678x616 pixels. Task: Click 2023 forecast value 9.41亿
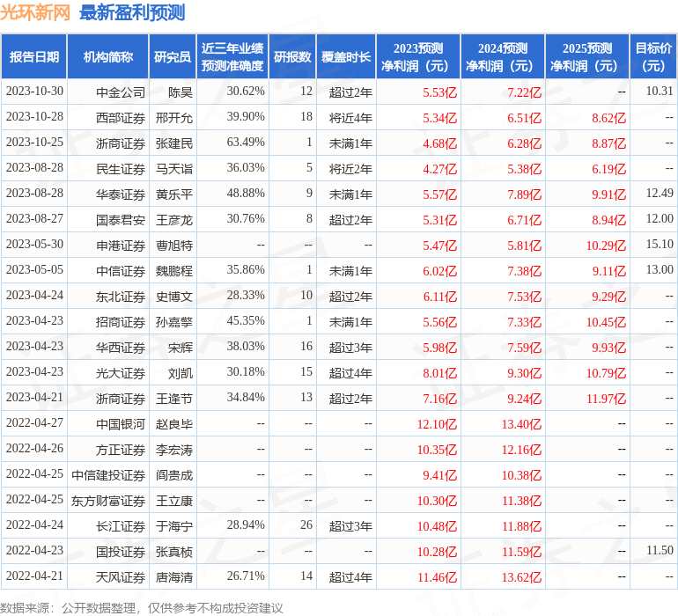[x=439, y=474]
